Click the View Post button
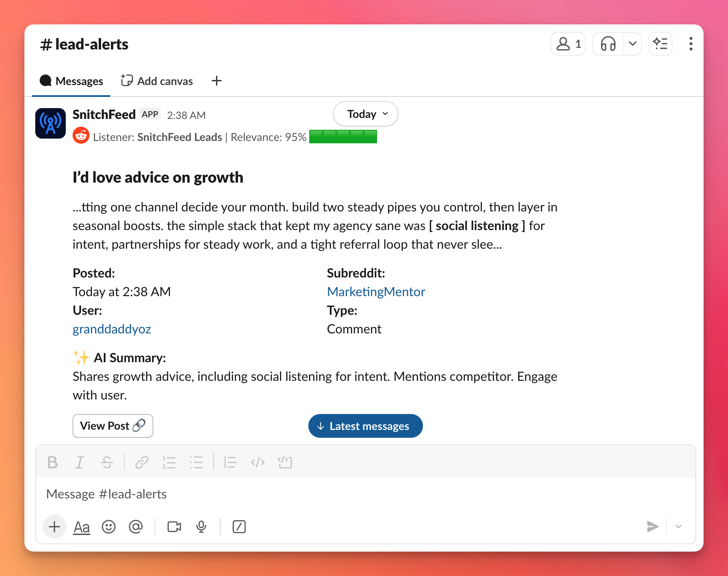 pos(113,426)
